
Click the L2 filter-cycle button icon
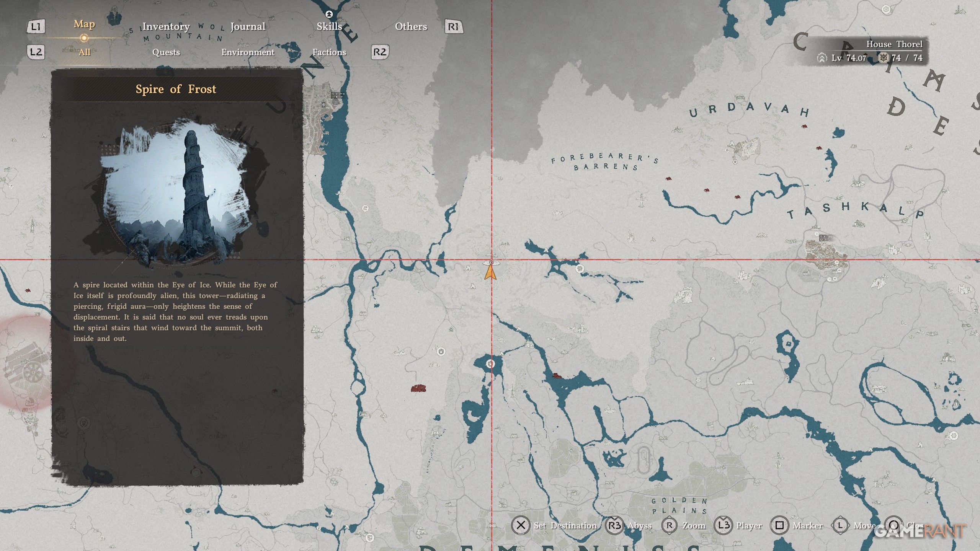coord(36,52)
